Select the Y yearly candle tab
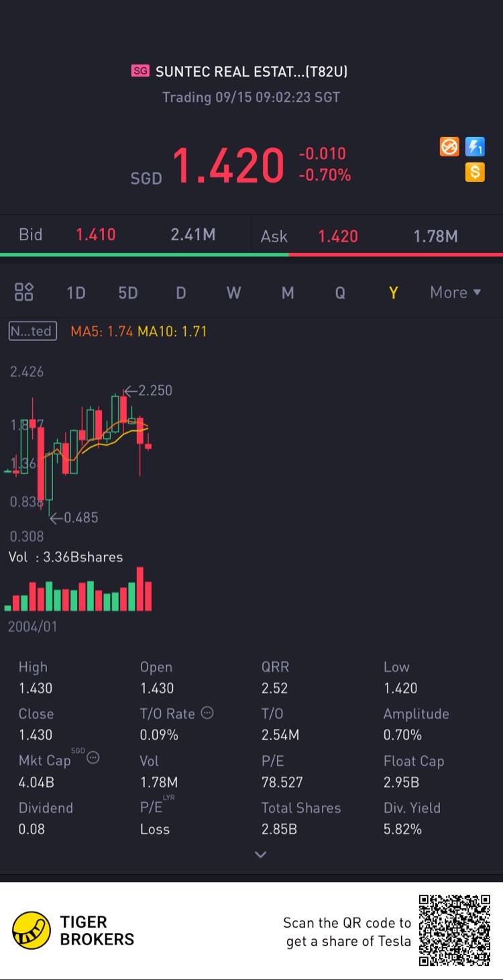This screenshot has height=980, width=503. coord(394,293)
